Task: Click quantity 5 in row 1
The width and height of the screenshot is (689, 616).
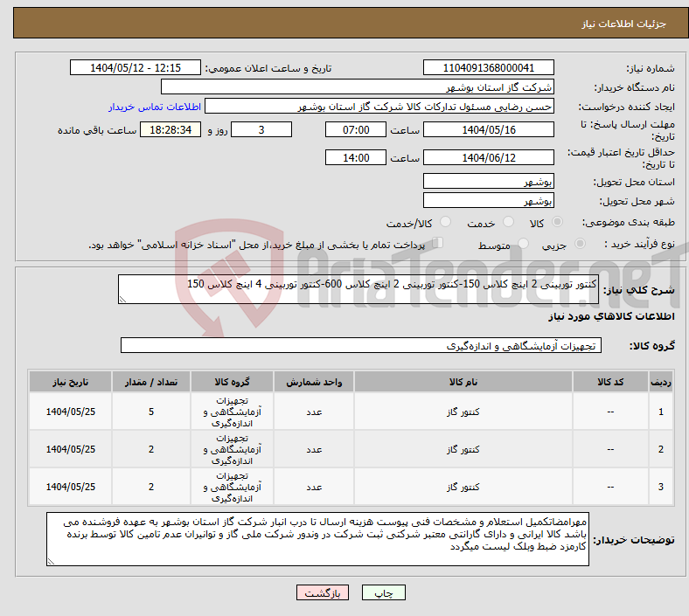Action: coord(151,412)
